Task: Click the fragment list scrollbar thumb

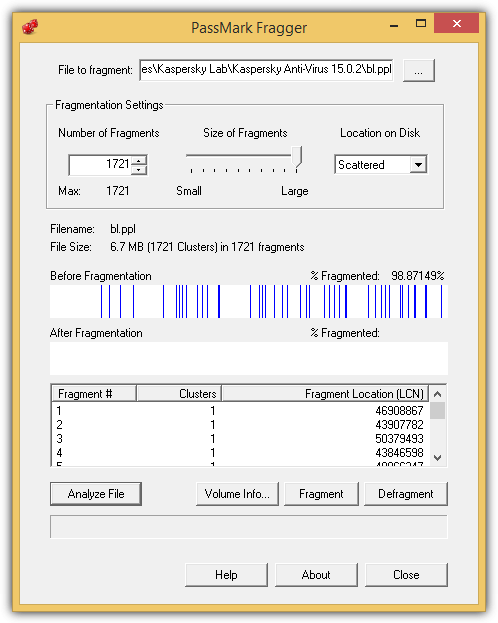Action: point(438,411)
